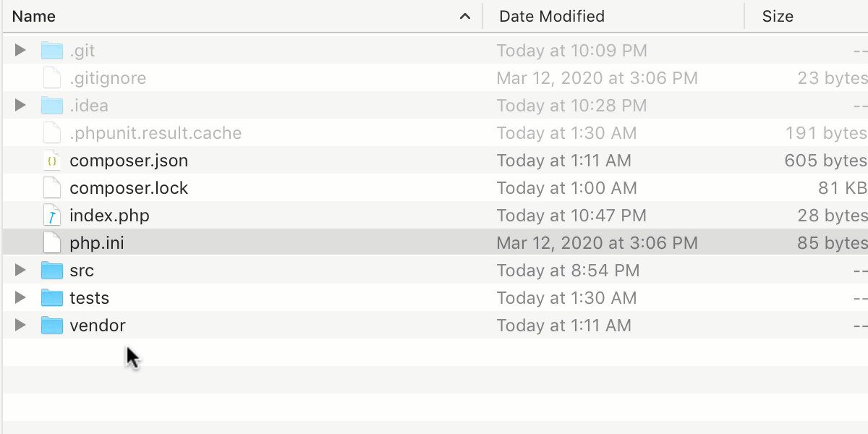Click the .git folder icon
Screen dimensions: 868x434
[x=52, y=51]
